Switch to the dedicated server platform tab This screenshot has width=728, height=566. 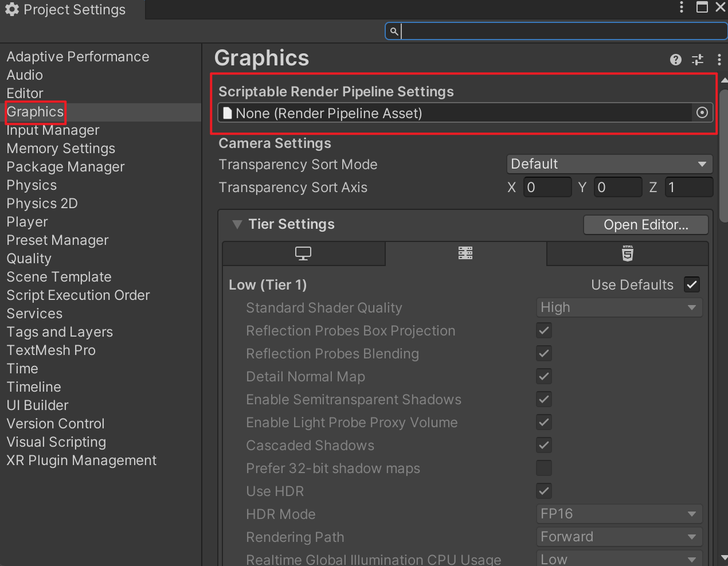(465, 253)
